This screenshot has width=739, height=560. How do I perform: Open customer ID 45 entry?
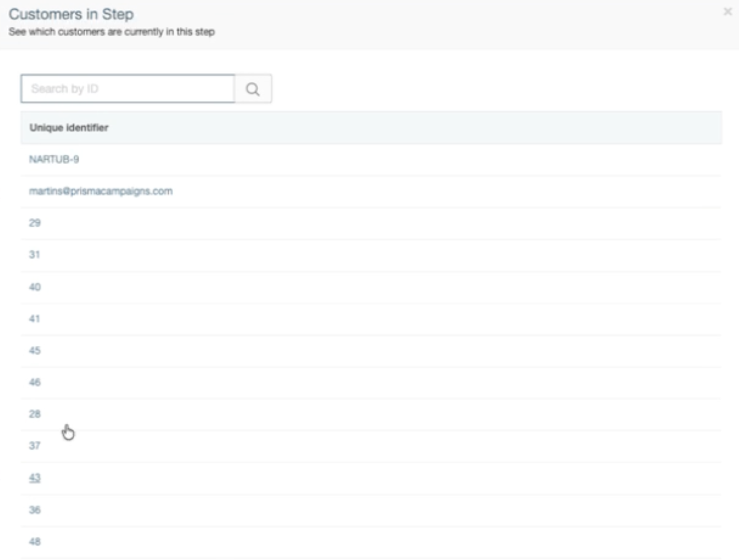coord(35,351)
